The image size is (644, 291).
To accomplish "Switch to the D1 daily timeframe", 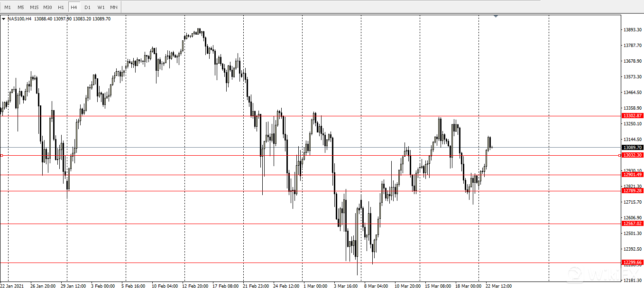I will click(87, 7).
